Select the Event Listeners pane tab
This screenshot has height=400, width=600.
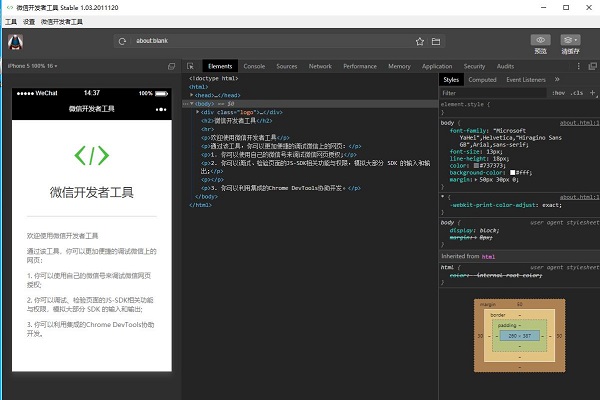tap(526, 80)
